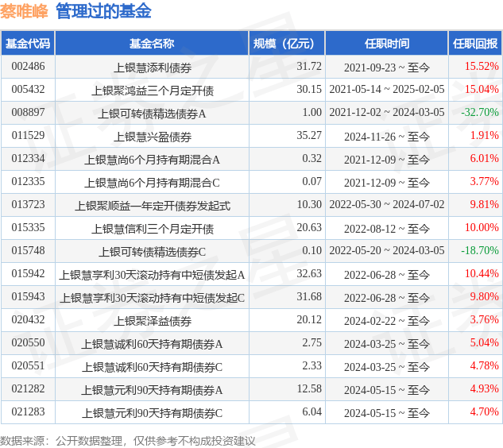Select fund 上银慧诚利60天持有期债券A

[152, 344]
